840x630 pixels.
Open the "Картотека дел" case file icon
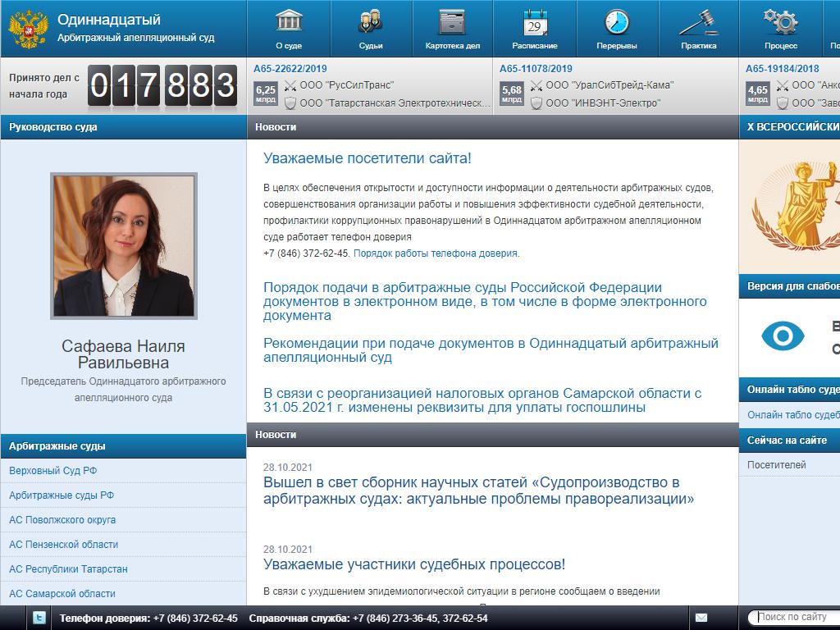452,22
